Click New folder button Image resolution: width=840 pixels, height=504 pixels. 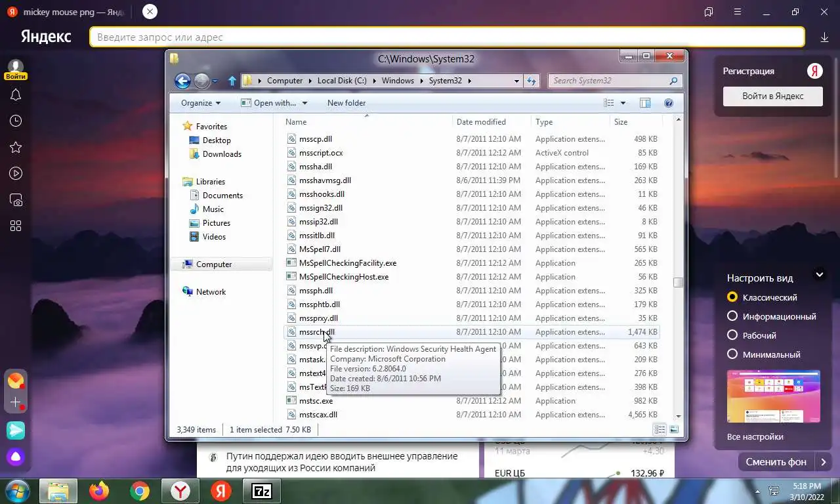[346, 103]
